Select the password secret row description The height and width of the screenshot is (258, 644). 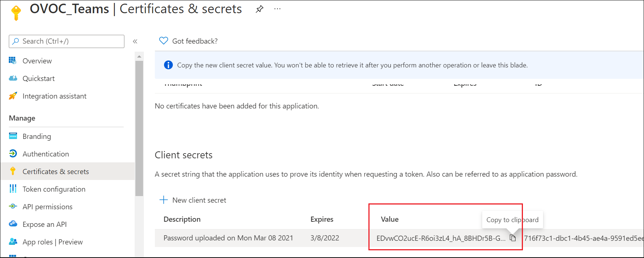click(x=228, y=238)
